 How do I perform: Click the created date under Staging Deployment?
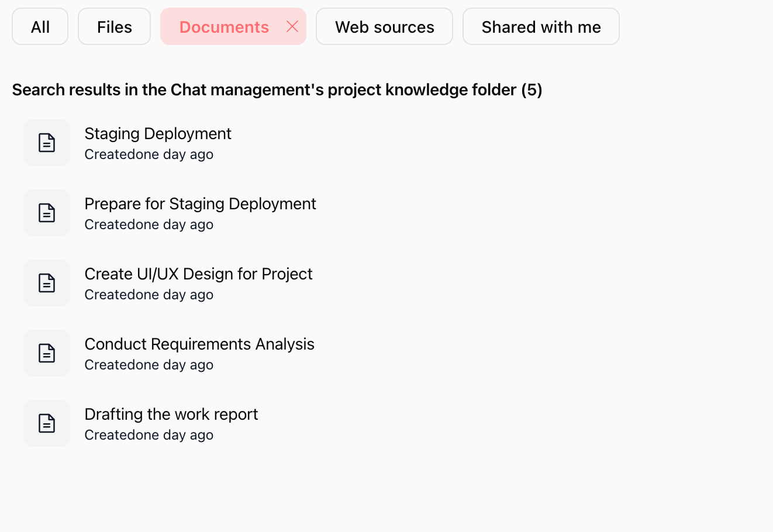point(149,154)
